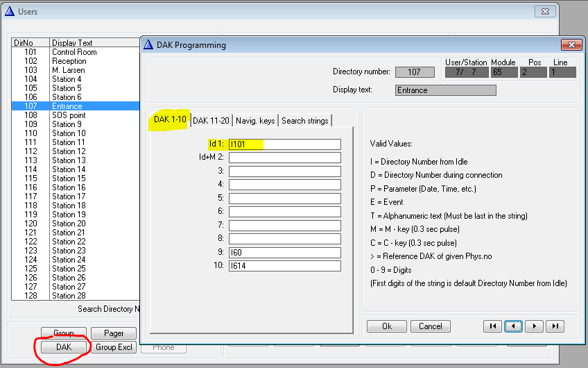Open Group Excl settings
Image resolution: width=588 pixels, height=368 pixels.
tap(115, 346)
